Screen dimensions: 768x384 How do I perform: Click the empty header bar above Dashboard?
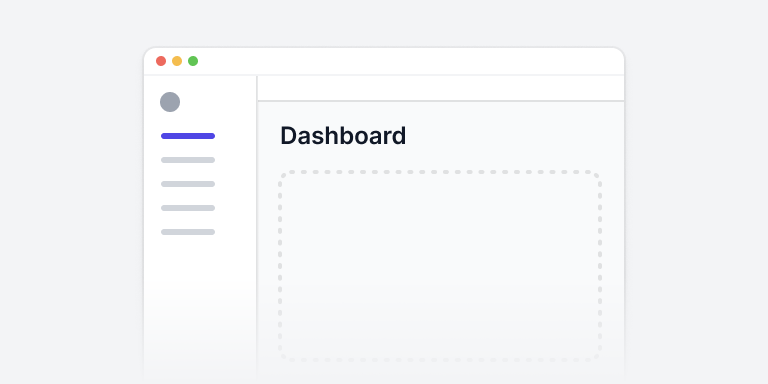441,88
